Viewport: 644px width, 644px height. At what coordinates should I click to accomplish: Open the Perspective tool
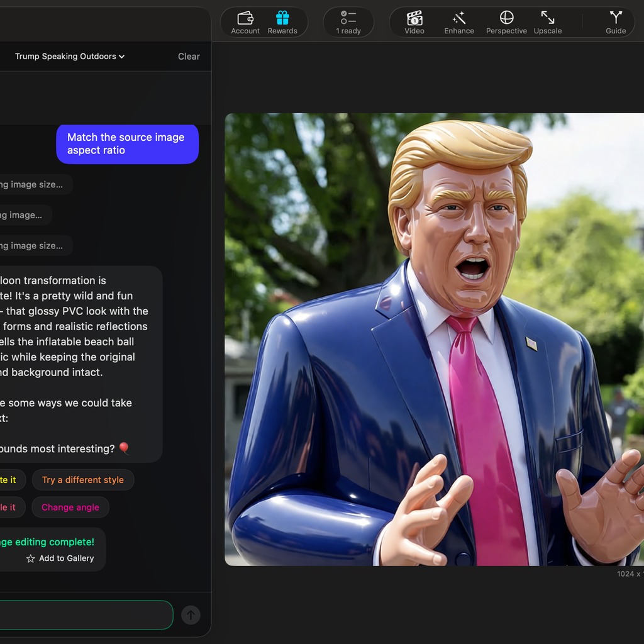pyautogui.click(x=506, y=22)
